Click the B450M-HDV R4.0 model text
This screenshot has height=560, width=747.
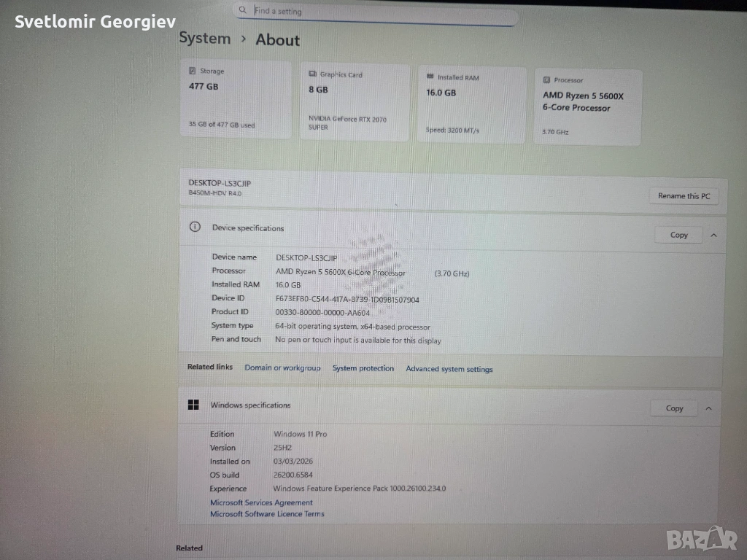pos(215,192)
